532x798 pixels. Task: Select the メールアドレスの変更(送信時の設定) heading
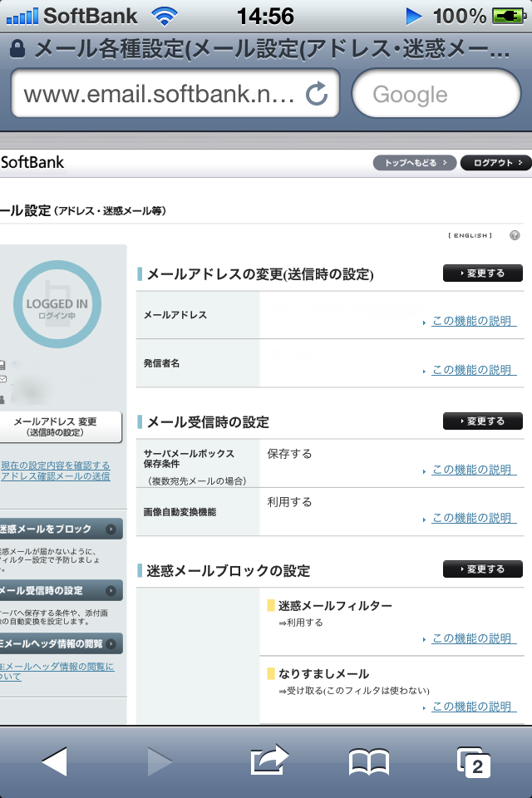point(260,274)
